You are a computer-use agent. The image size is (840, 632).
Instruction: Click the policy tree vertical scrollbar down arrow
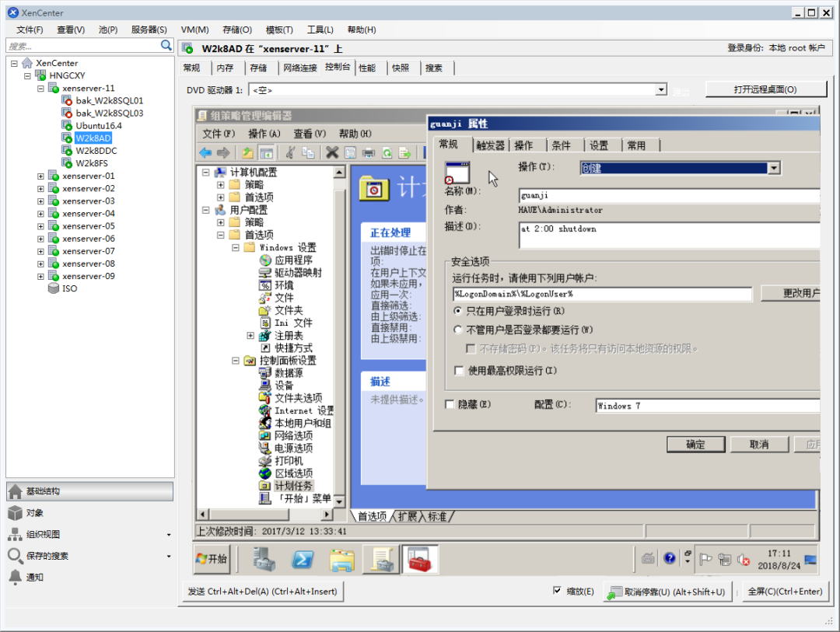[339, 502]
